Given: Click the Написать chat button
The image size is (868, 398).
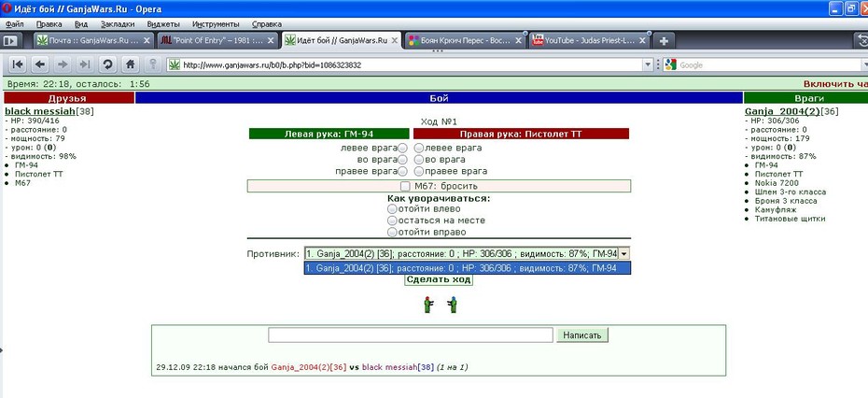Looking at the screenshot, I should [x=582, y=334].
